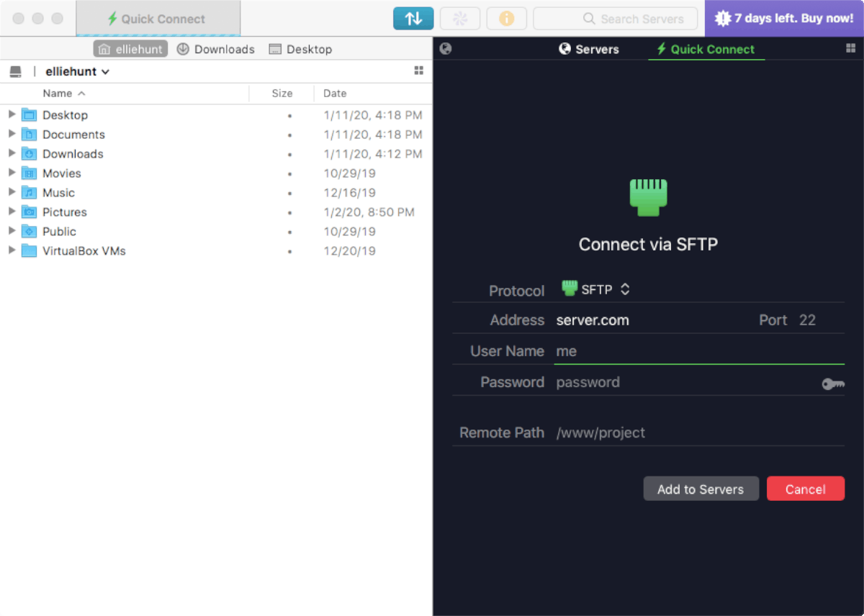Click the Public folder icon
864x616 pixels.
[29, 231]
